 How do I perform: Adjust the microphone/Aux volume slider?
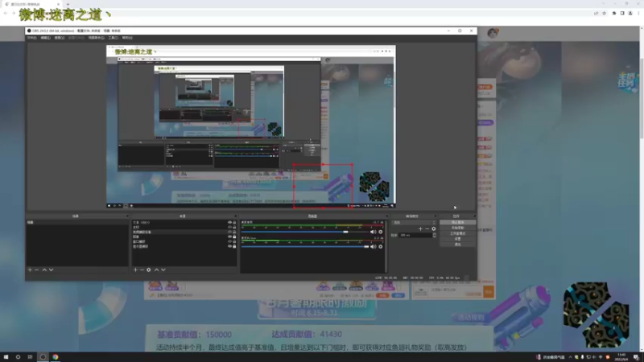pos(305,247)
